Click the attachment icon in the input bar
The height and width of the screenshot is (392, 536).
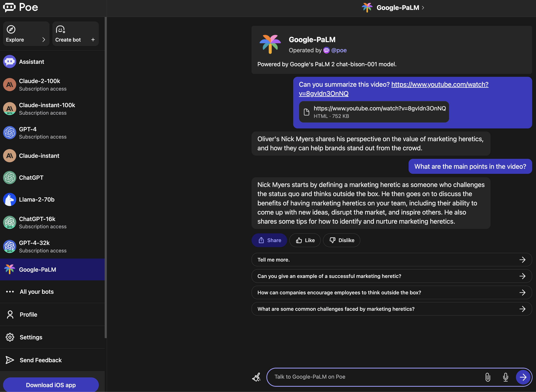[488, 376]
